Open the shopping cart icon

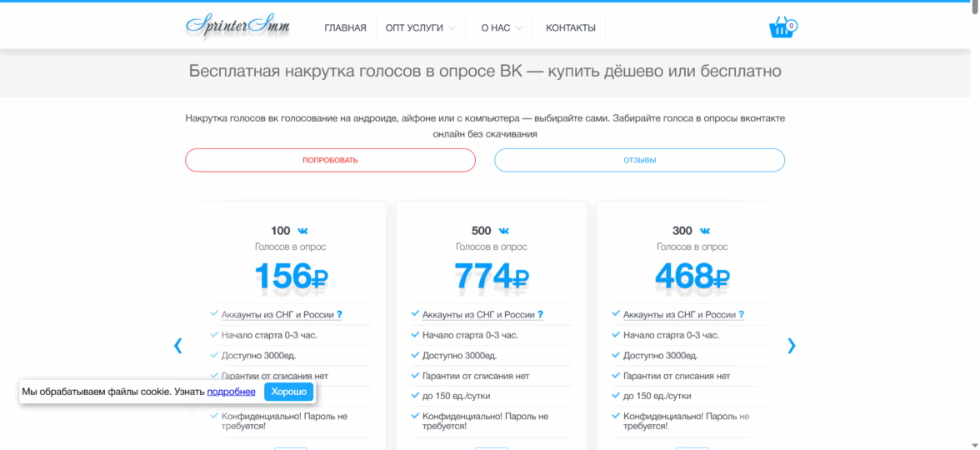781,28
